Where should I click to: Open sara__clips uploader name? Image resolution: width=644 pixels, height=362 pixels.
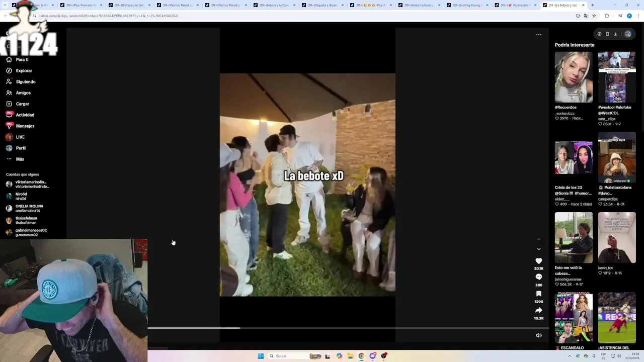point(607,119)
